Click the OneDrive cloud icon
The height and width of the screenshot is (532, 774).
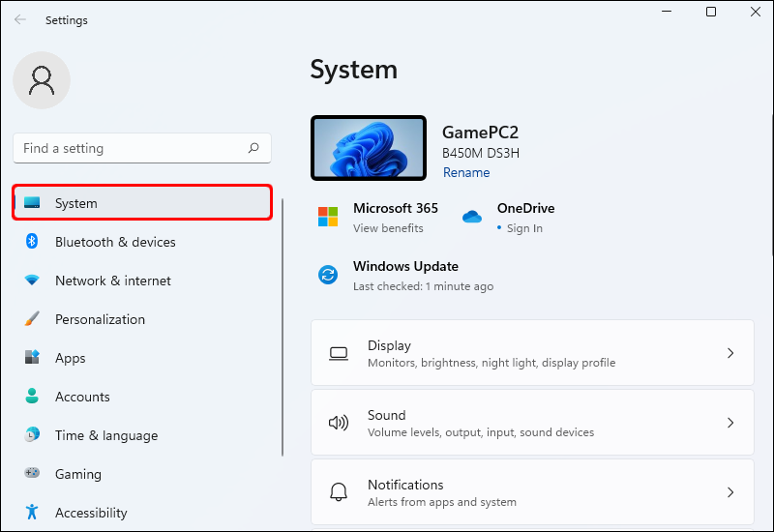(x=472, y=217)
